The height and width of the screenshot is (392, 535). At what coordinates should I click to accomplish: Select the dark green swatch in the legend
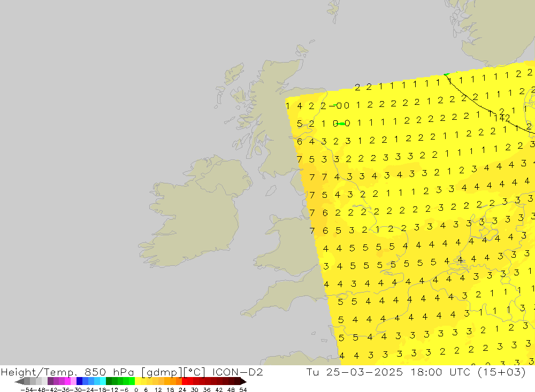(x=109, y=381)
